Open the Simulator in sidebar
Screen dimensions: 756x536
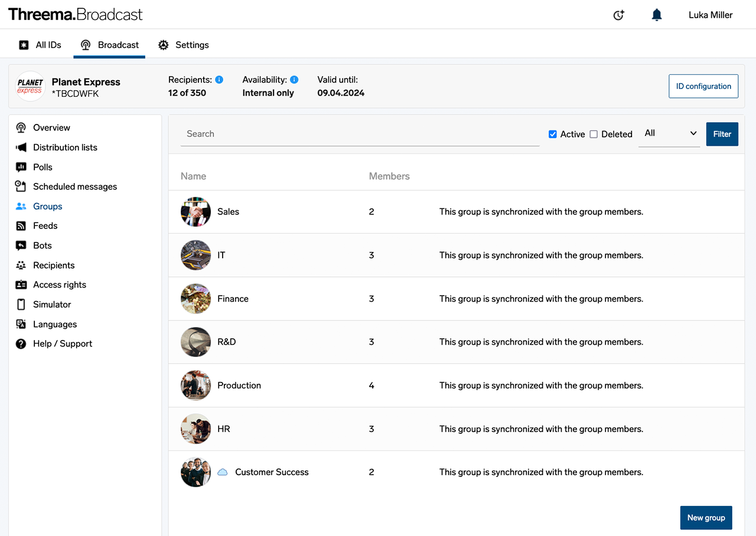[x=51, y=305]
